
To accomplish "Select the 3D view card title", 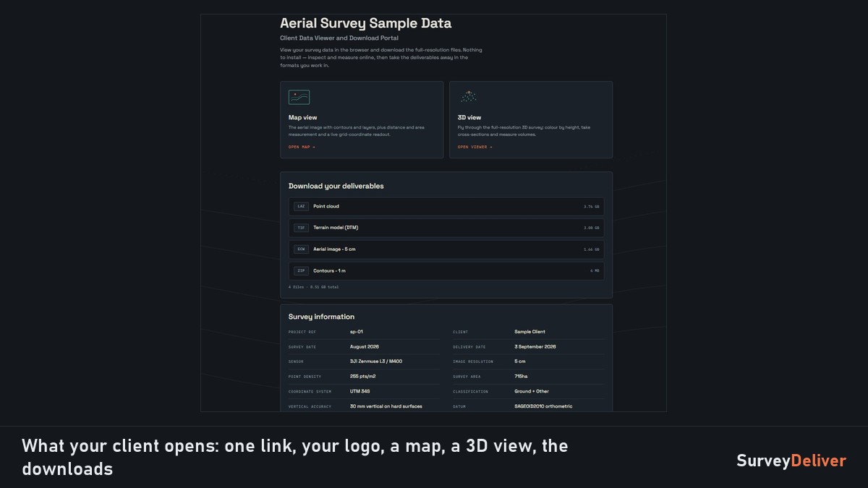I will point(469,117).
